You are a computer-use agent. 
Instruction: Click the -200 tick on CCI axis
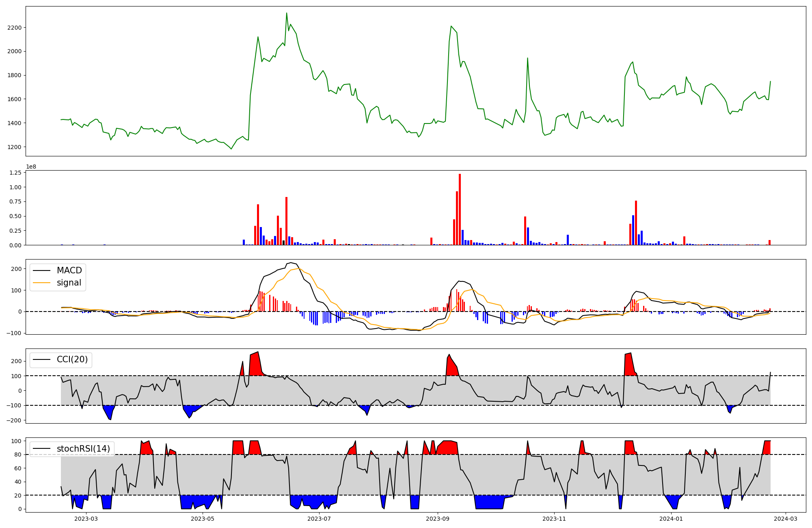pos(14,420)
